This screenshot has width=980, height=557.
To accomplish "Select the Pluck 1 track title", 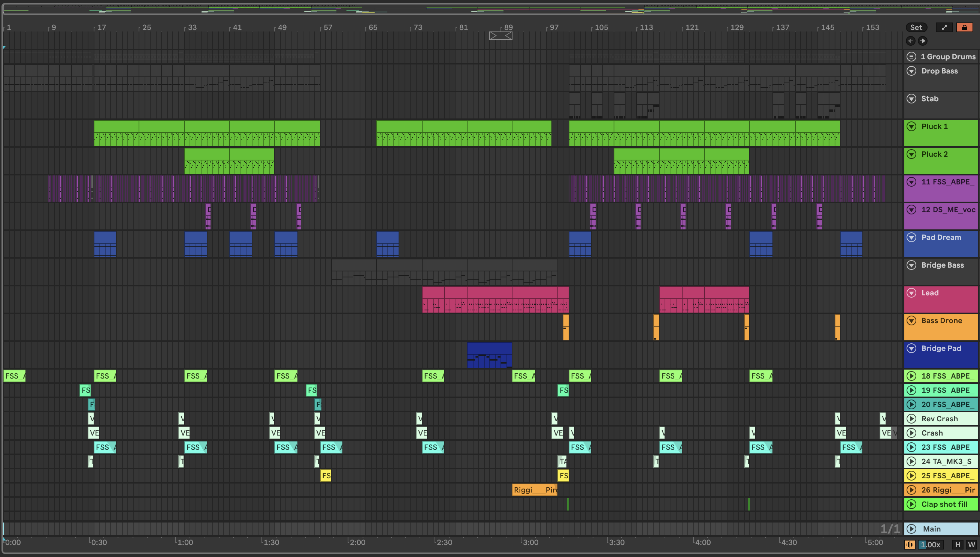I will coord(934,126).
